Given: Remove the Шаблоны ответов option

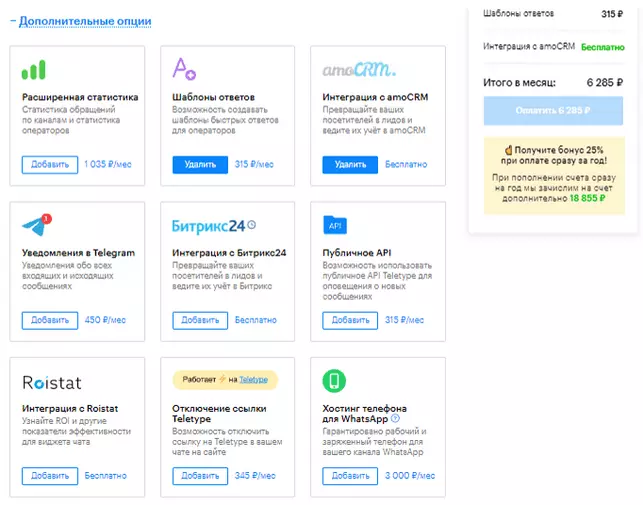Looking at the screenshot, I should pyautogui.click(x=200, y=165).
